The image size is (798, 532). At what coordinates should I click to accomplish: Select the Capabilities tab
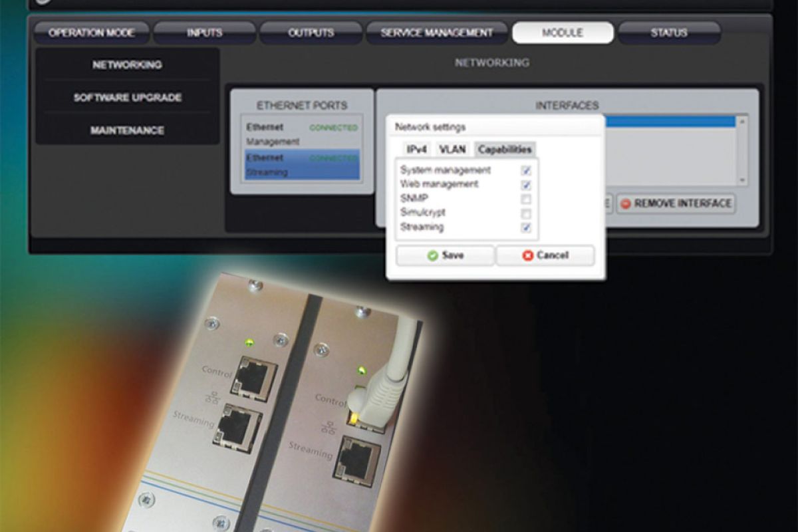504,150
